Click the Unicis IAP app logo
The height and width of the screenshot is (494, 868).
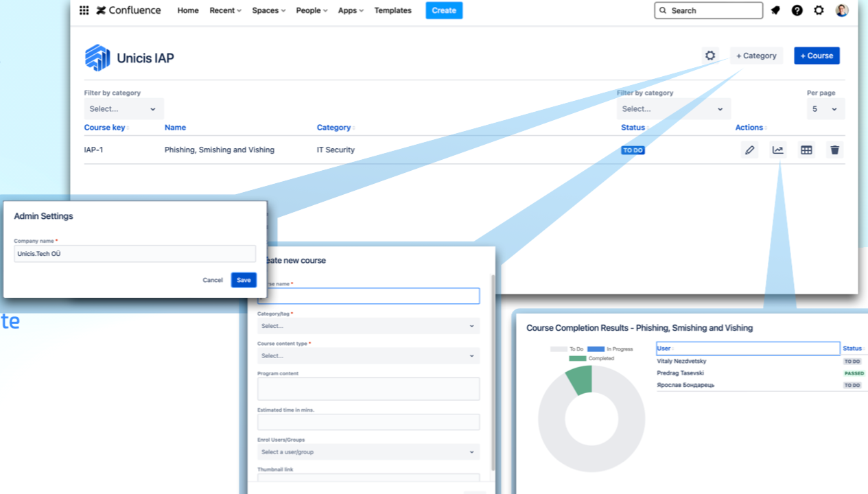96,58
